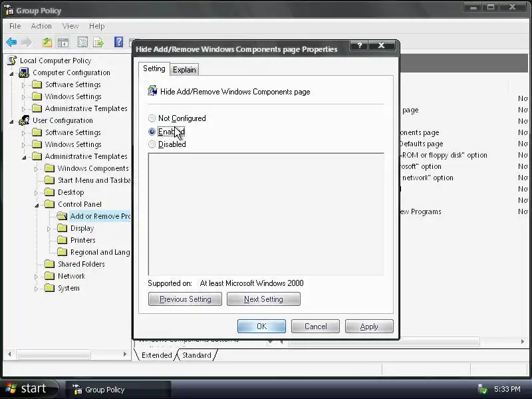The width and height of the screenshot is (532, 399).
Task: Click the dialog's help question mark button
Action: point(359,45)
